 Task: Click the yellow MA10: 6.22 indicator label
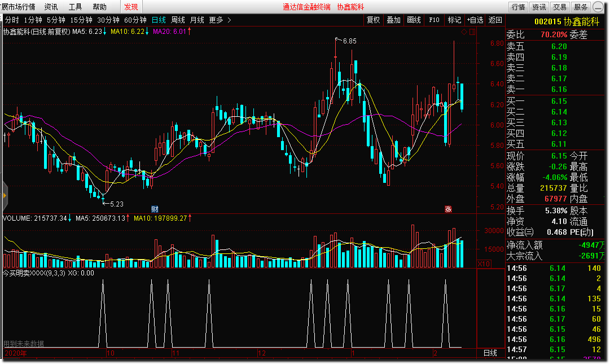pyautogui.click(x=128, y=32)
